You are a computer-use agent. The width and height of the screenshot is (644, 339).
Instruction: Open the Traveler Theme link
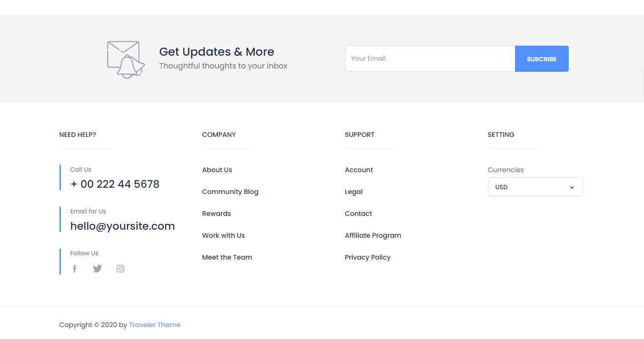click(x=155, y=324)
